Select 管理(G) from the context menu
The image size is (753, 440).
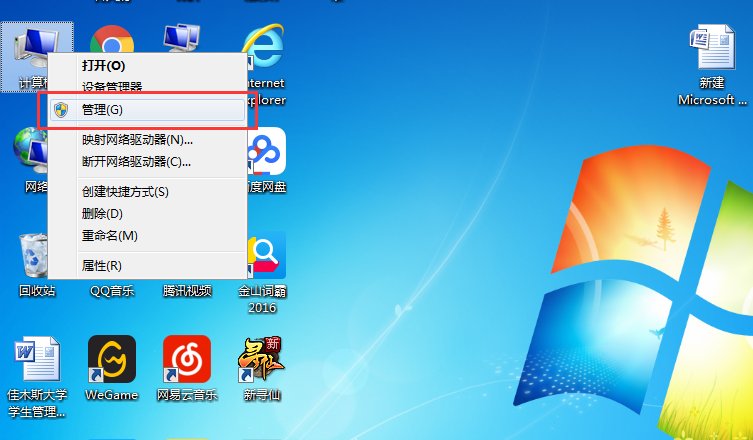pos(148,110)
